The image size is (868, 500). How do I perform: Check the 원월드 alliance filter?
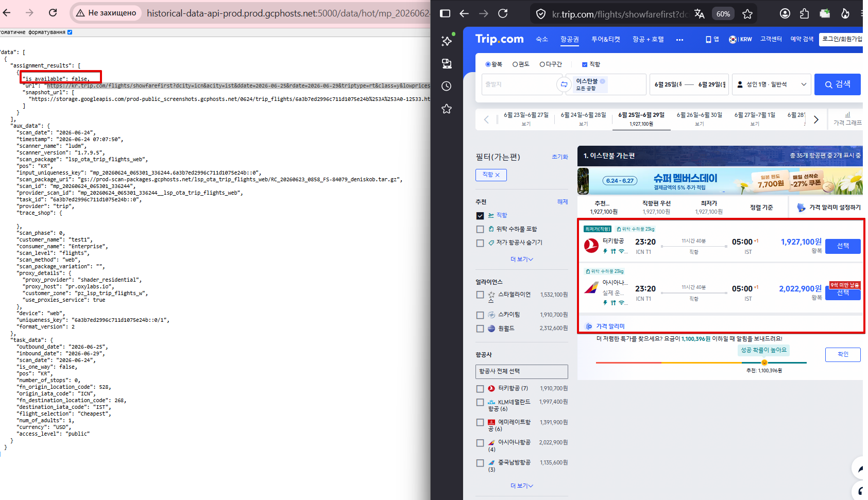[x=480, y=329]
